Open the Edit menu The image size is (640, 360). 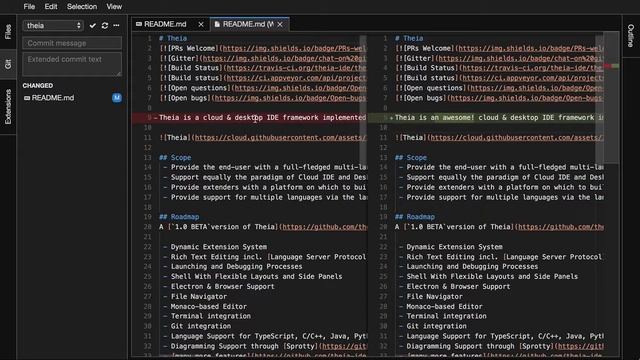coord(51,7)
